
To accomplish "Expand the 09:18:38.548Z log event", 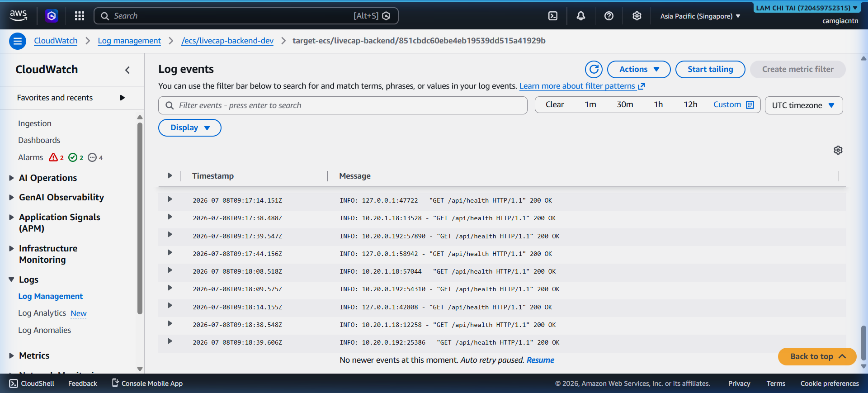I will point(170,323).
